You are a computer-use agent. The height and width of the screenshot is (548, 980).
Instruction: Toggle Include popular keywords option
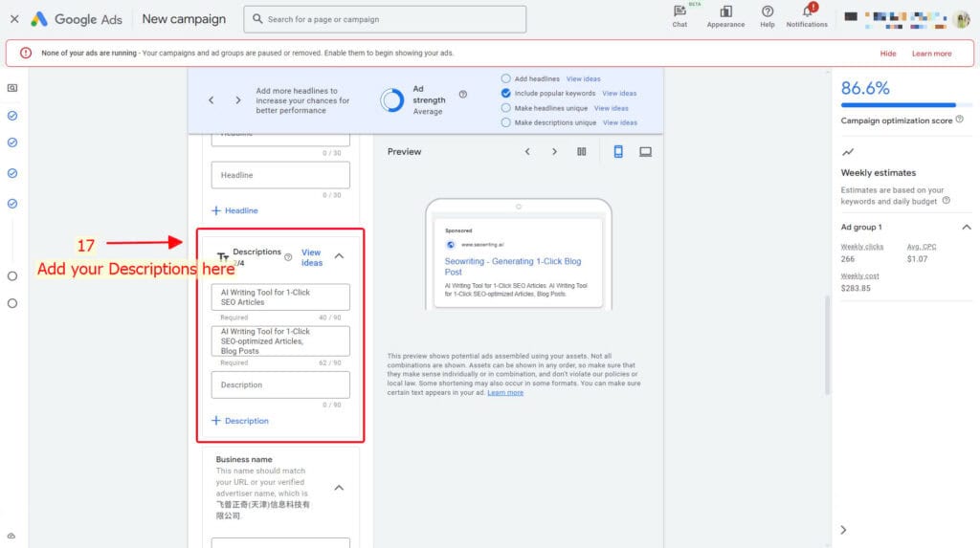505,93
